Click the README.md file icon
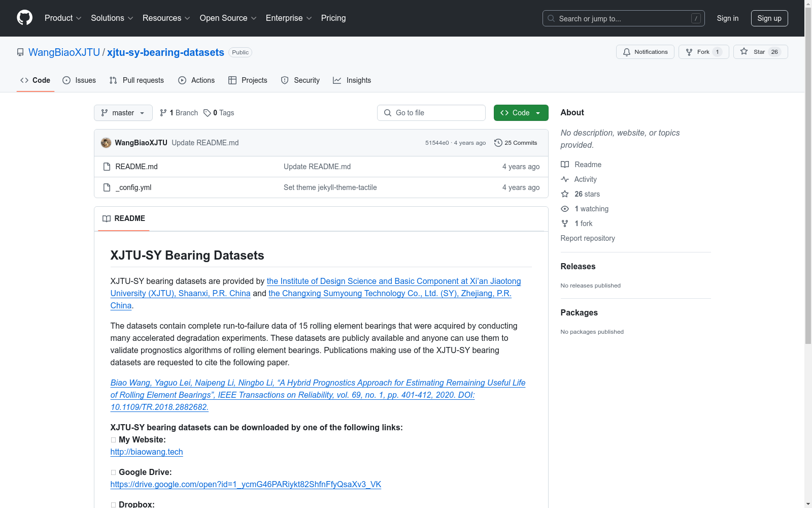 pos(107,167)
